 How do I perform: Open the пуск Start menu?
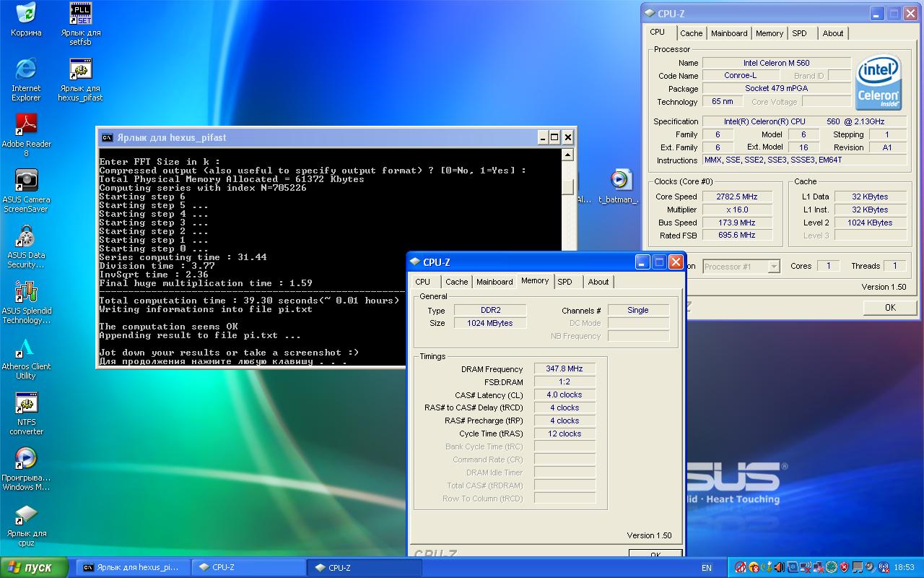pyautogui.click(x=34, y=567)
